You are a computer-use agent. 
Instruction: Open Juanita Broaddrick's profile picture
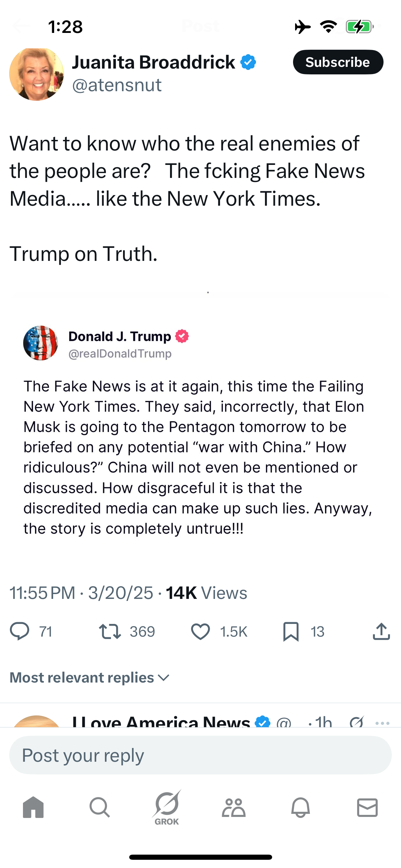coord(37,74)
